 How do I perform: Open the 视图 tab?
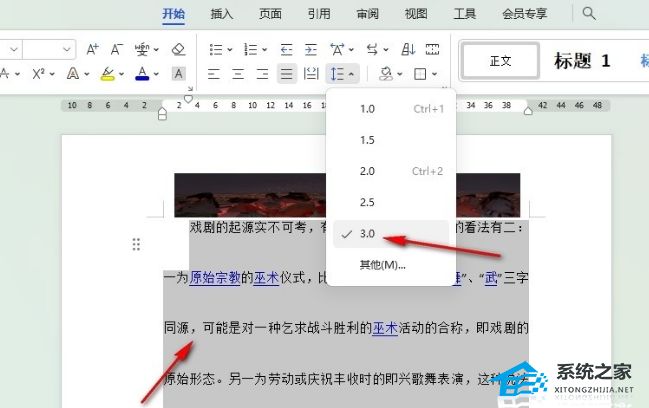pyautogui.click(x=416, y=14)
